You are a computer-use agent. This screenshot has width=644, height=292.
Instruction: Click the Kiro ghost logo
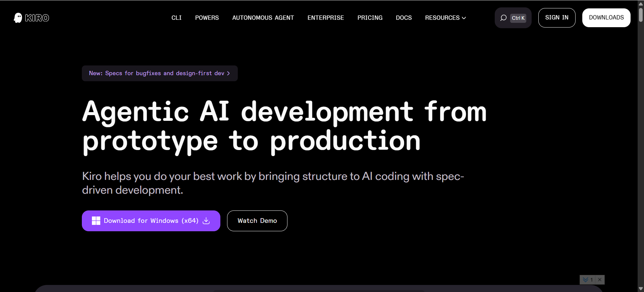coord(31,18)
